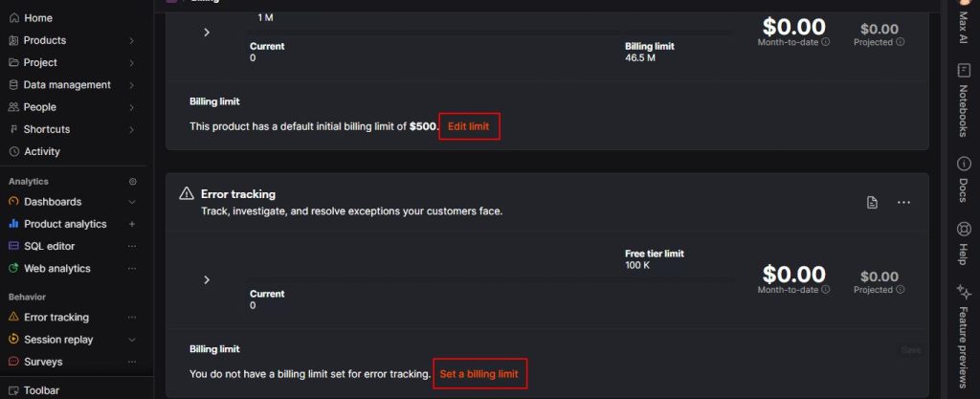Click the $500 billing limit value
Screen dimensions: 980x399
423,126
